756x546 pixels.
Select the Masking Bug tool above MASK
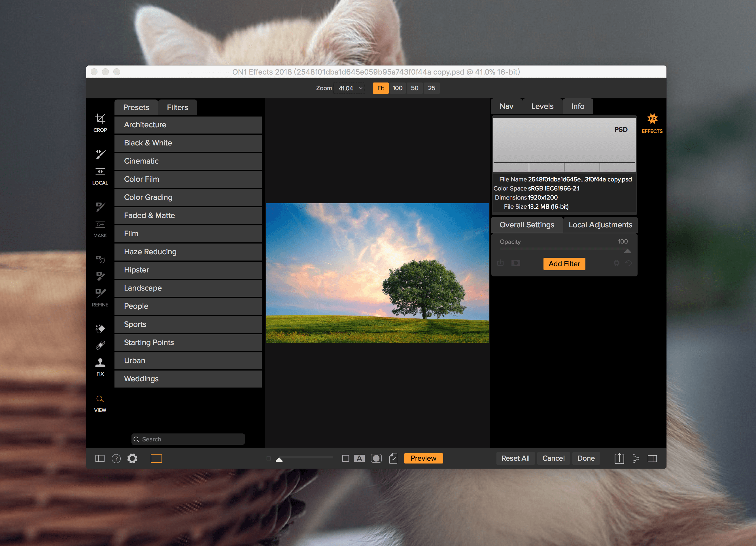coord(100,225)
